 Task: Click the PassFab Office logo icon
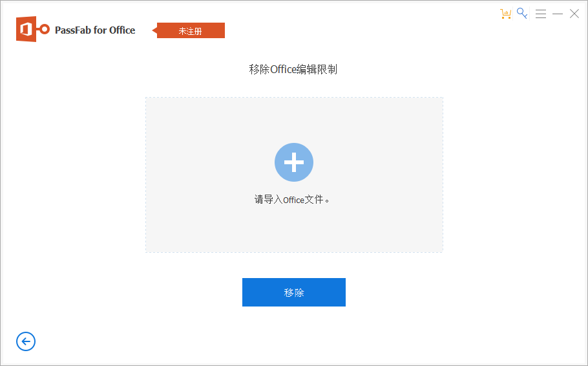pos(32,29)
